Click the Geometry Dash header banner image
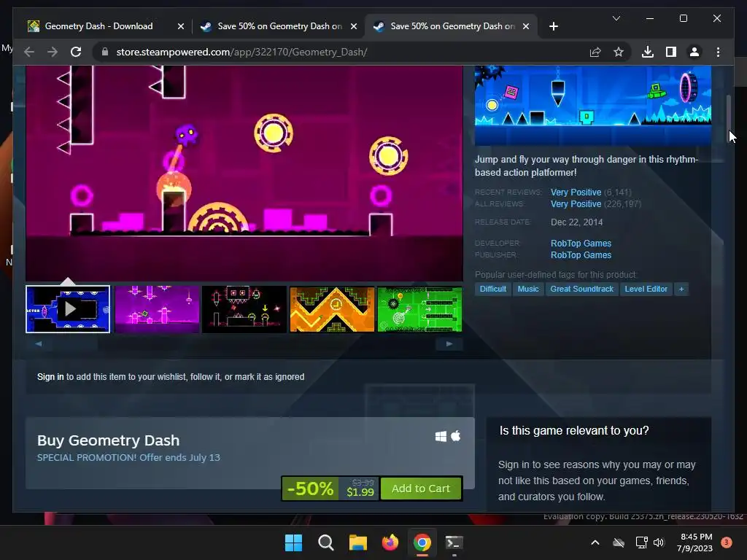Image resolution: width=747 pixels, height=560 pixels. click(593, 105)
